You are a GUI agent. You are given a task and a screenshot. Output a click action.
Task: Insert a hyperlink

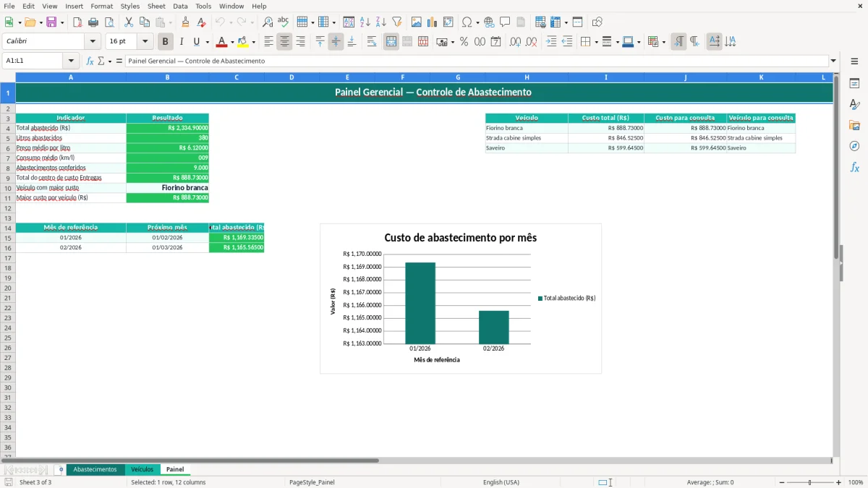click(489, 22)
